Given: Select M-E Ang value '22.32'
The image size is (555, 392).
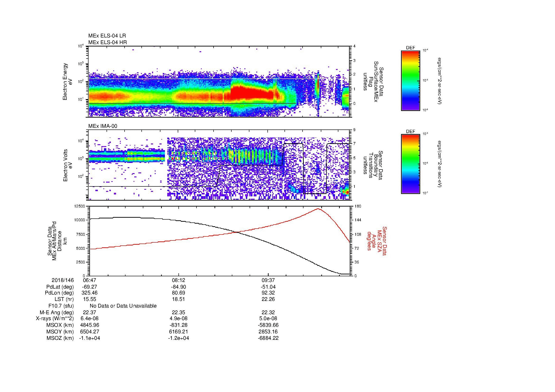Looking at the screenshot, I should tap(268, 312).
